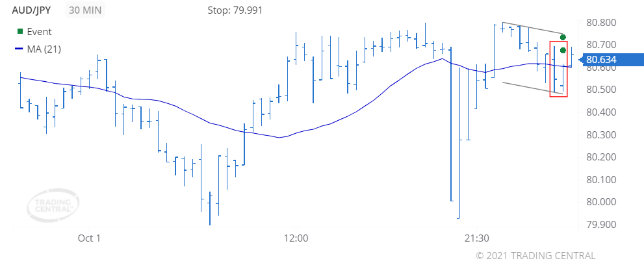Click the © 2021 Trading Central copyright text
The image size is (644, 265).
click(535, 255)
